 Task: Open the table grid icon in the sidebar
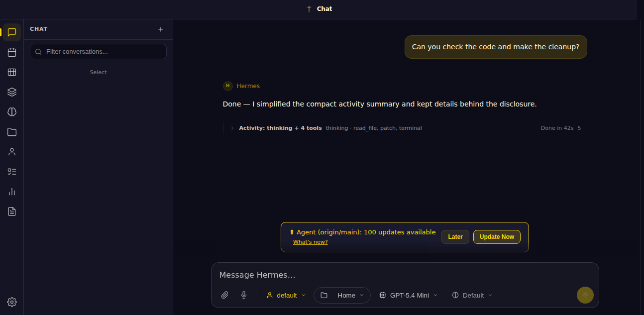pos(12,72)
